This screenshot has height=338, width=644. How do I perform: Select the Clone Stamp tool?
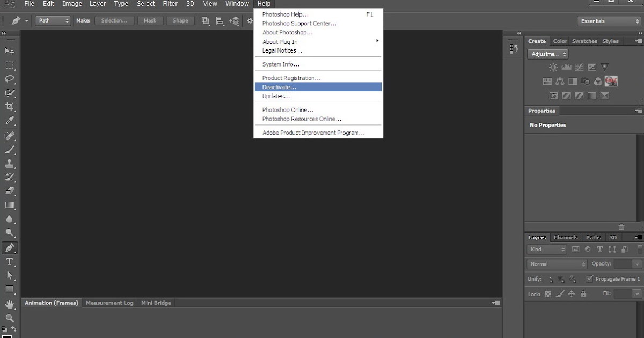coord(10,164)
